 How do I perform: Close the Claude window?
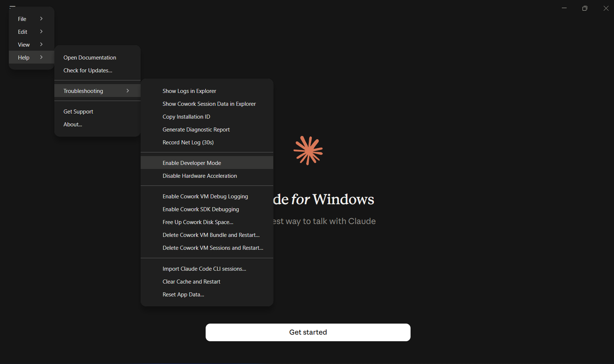point(606,8)
